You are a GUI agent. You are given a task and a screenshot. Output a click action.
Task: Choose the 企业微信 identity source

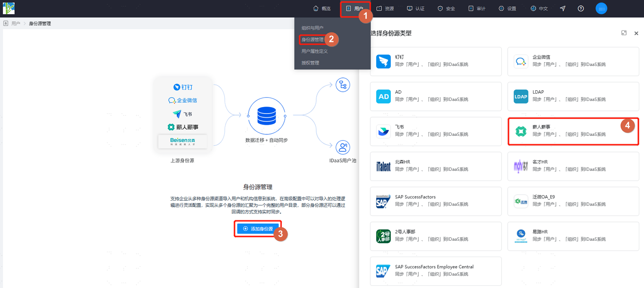click(573, 61)
